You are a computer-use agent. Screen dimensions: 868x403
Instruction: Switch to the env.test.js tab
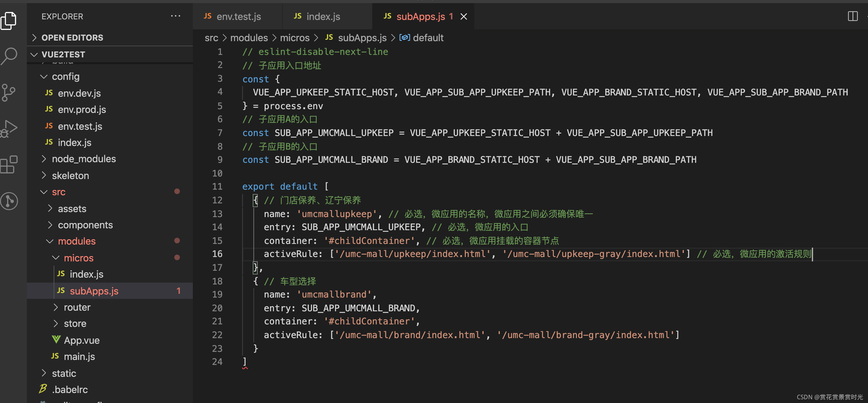tap(238, 17)
